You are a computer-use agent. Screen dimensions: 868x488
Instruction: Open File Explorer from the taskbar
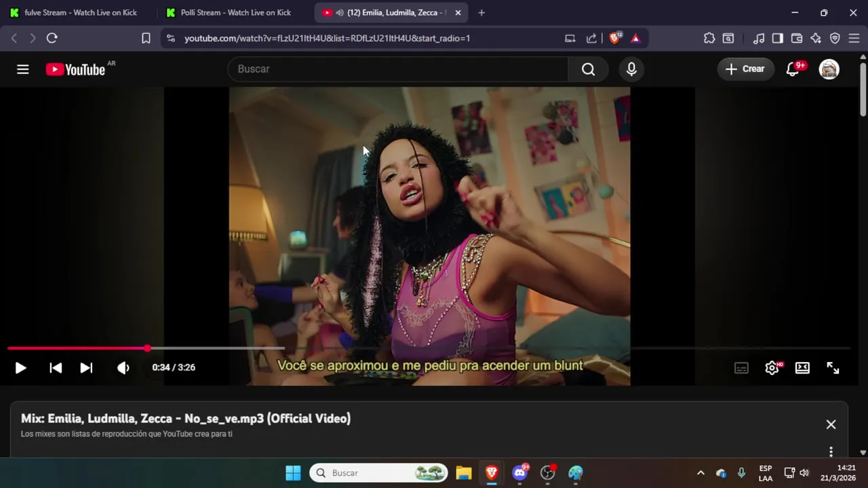coord(464,473)
